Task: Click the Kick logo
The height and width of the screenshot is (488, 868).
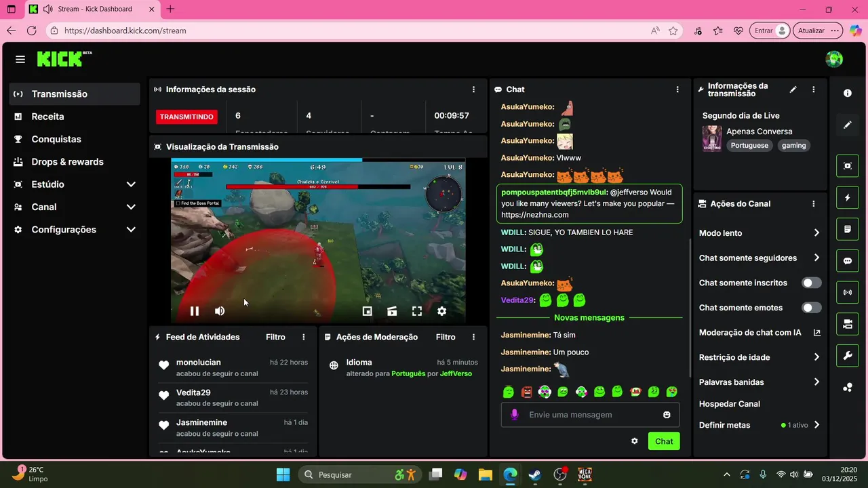Action: click(64, 59)
